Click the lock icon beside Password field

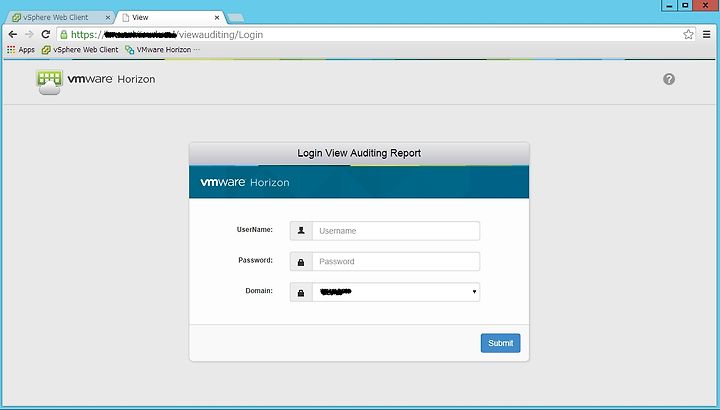(301, 261)
